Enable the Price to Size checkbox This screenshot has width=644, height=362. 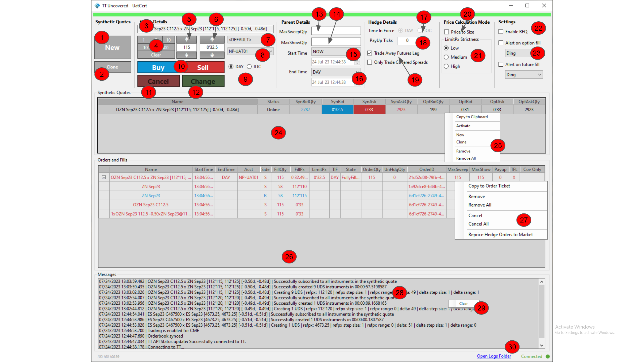[447, 32]
